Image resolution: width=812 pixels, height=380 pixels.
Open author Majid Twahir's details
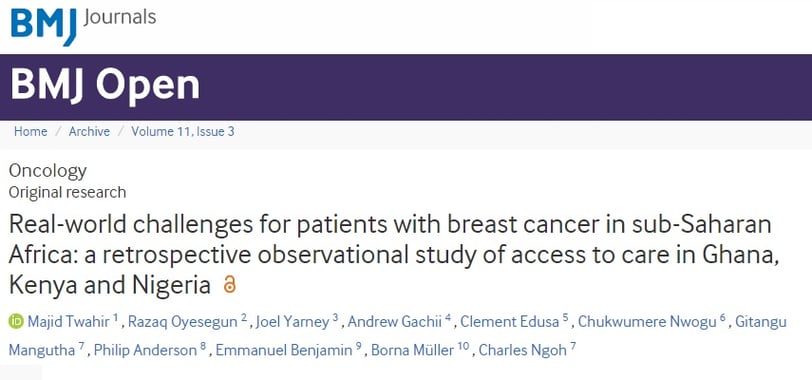pyautogui.click(x=68, y=321)
